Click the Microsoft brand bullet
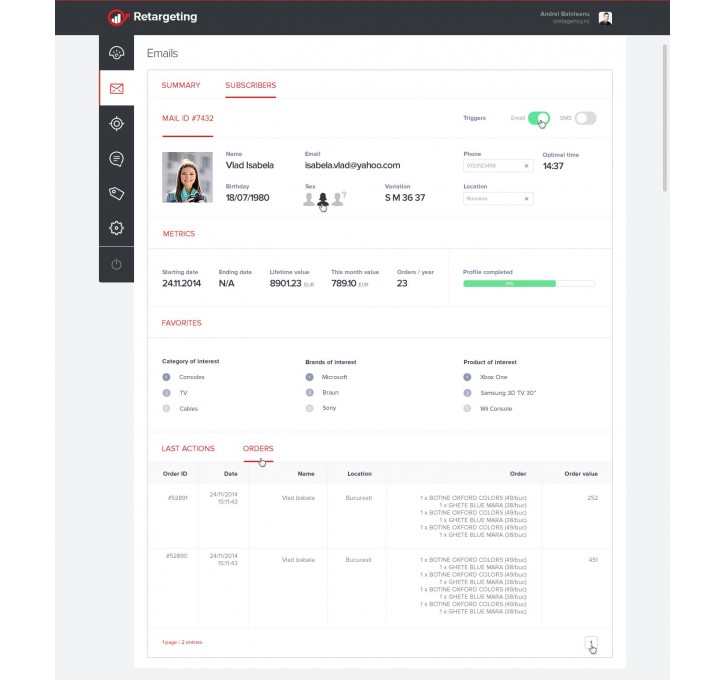This screenshot has width=725, height=680. [310, 377]
